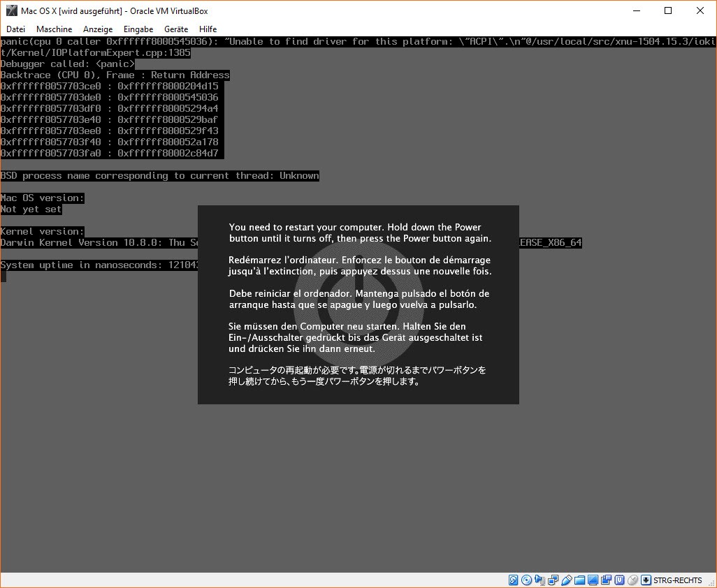This screenshot has height=588, width=717.
Task: Click the Japanese restart message text
Action: point(357,376)
